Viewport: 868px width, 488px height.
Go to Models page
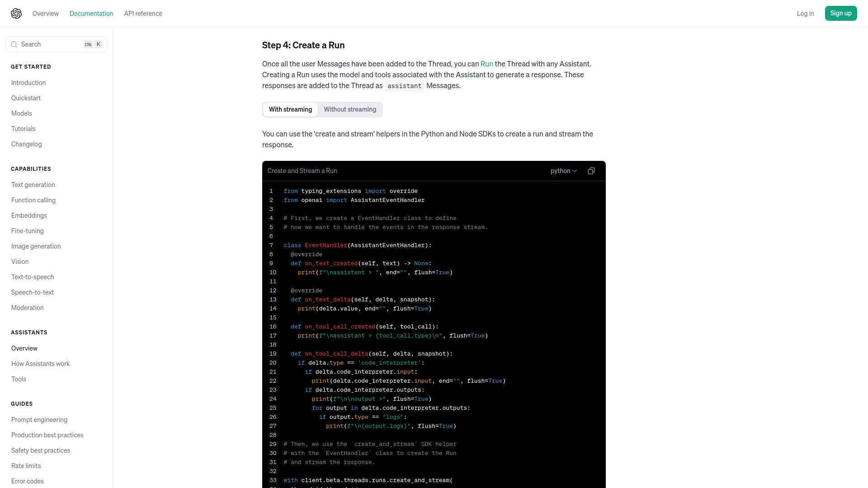tap(22, 113)
